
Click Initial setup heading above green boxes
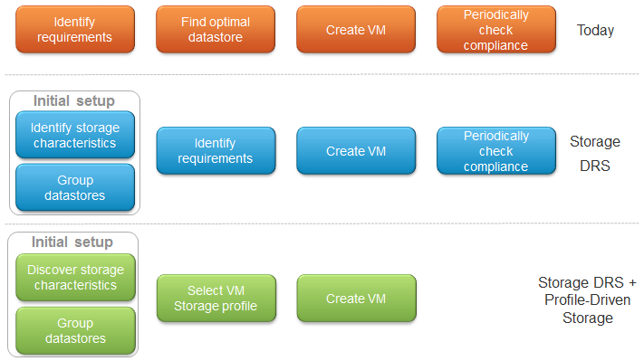[72, 242]
